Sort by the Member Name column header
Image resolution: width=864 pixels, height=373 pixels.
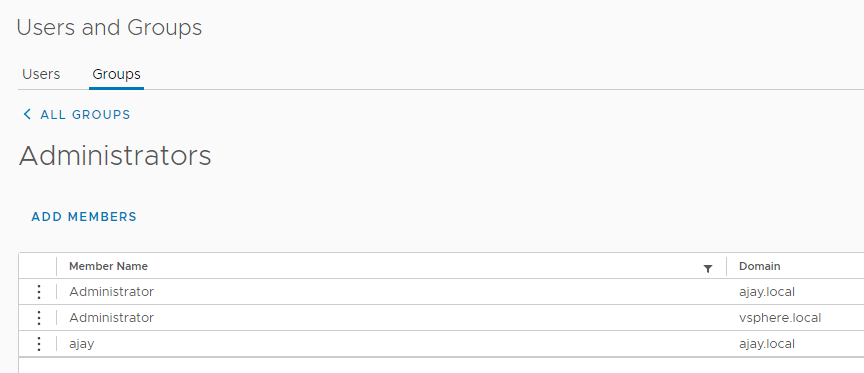coord(108,266)
